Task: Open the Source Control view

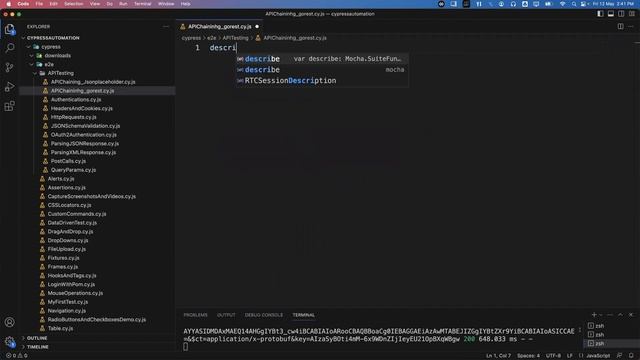Action: click(9, 67)
